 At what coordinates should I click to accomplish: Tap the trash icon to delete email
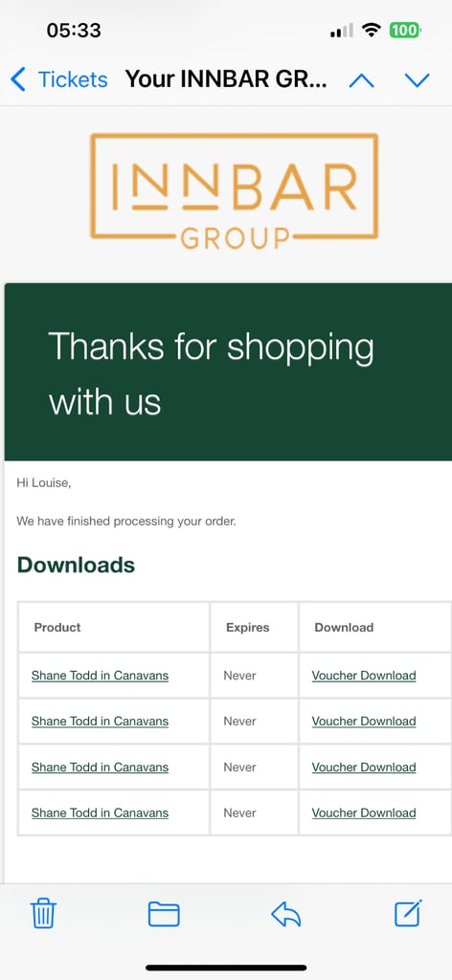point(43,914)
